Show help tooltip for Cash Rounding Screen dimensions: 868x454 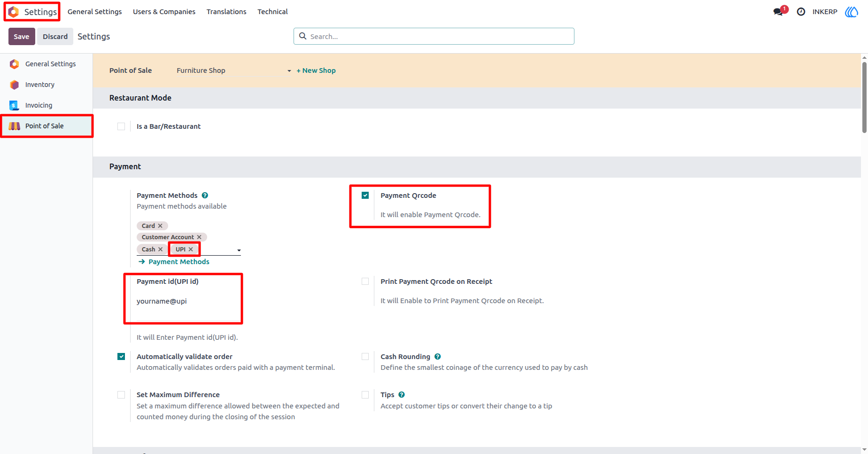(x=437, y=357)
